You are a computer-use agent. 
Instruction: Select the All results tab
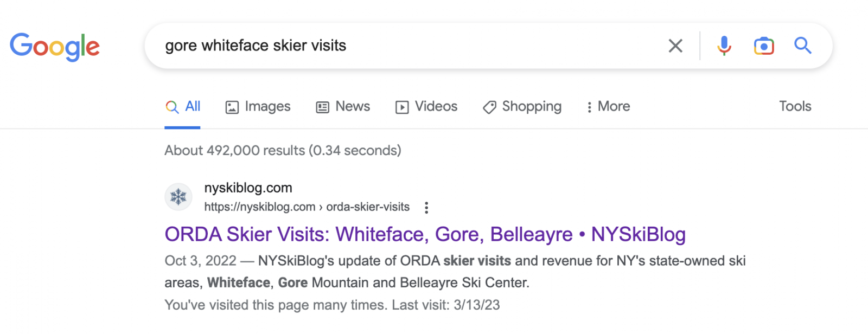[x=183, y=107]
